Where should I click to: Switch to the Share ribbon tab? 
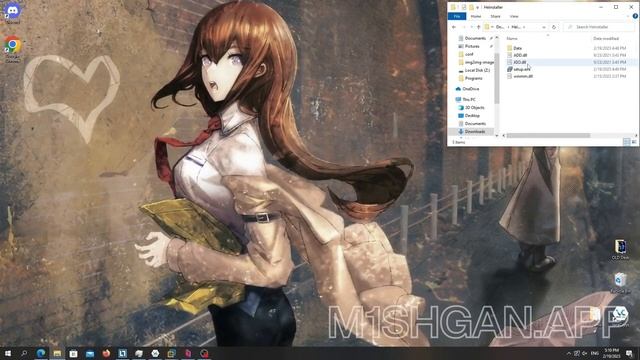pos(495,16)
